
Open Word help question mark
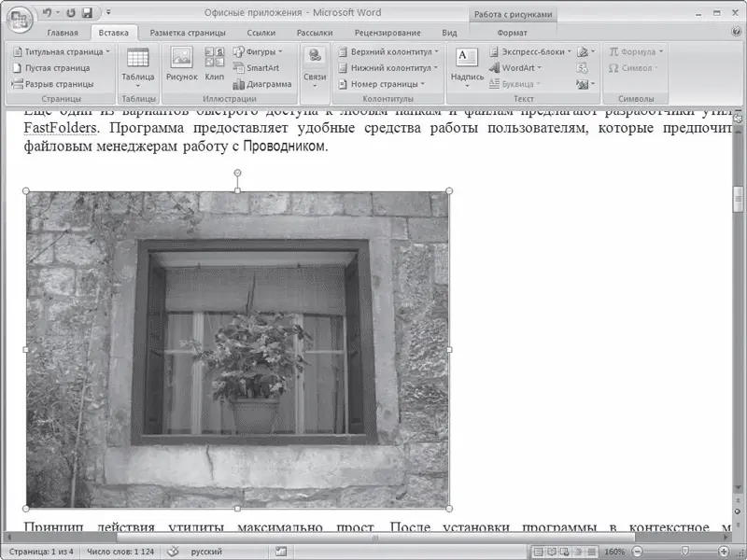tap(736, 32)
